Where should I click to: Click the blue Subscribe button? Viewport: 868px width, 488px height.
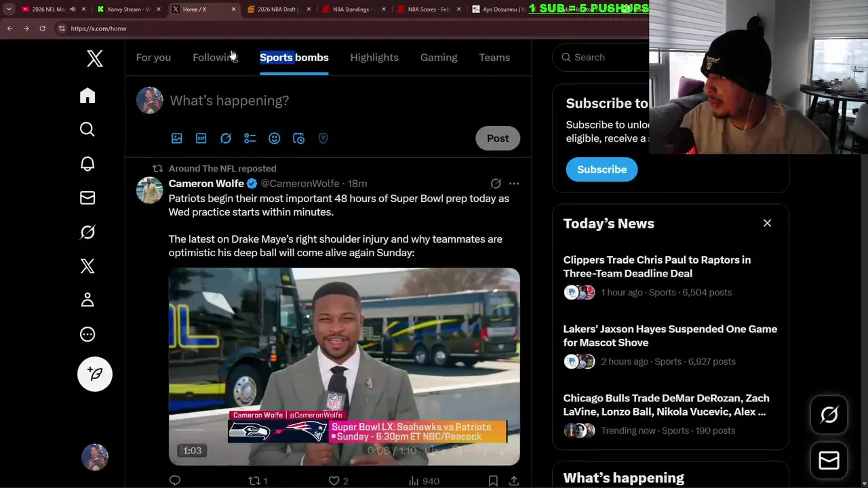click(x=601, y=169)
